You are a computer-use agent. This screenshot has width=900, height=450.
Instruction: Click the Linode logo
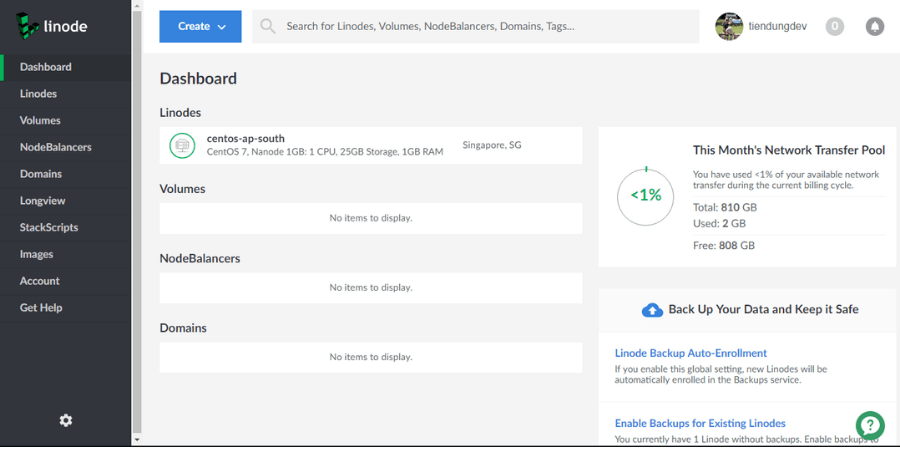[51, 26]
